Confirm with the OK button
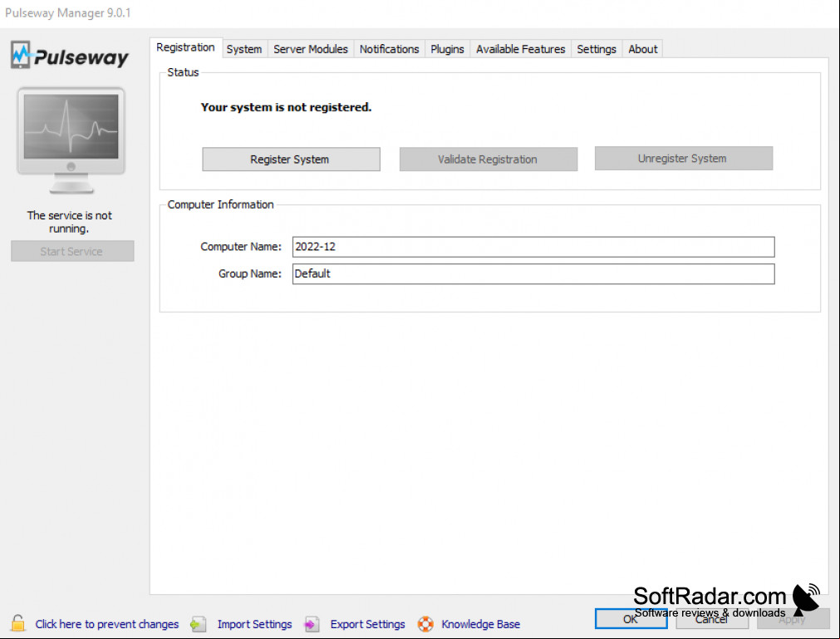Image resolution: width=840 pixels, height=639 pixels. (631, 619)
